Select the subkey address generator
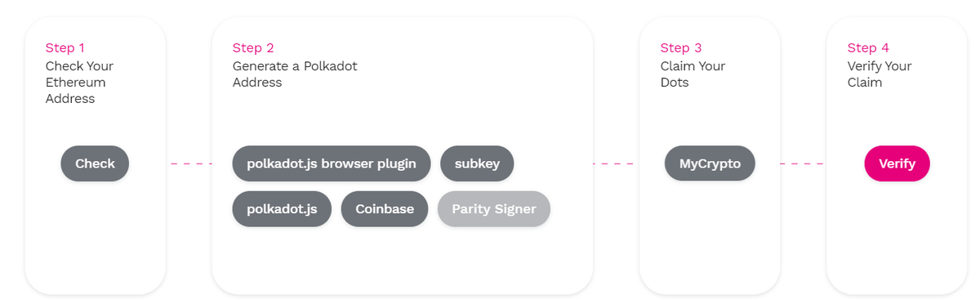 click(x=477, y=163)
